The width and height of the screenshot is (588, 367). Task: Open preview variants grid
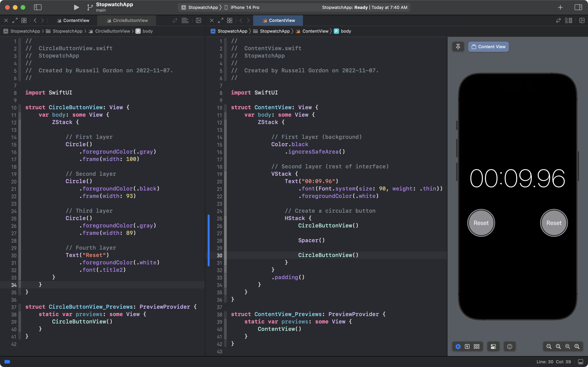[477, 346]
